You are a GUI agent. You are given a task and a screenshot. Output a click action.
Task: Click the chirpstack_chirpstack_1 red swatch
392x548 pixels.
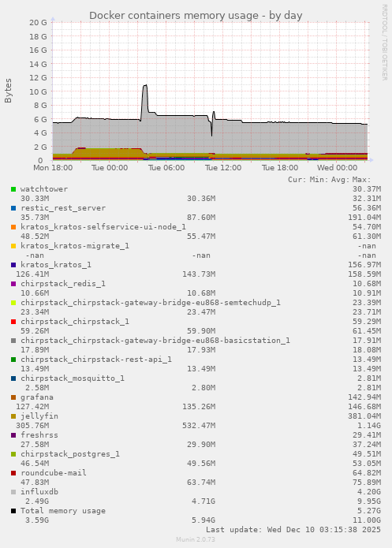click(x=13, y=322)
